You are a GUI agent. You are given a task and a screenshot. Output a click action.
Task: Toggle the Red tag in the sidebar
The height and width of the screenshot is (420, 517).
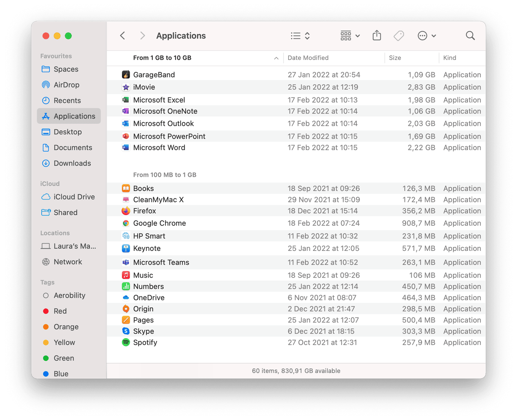pos(60,311)
